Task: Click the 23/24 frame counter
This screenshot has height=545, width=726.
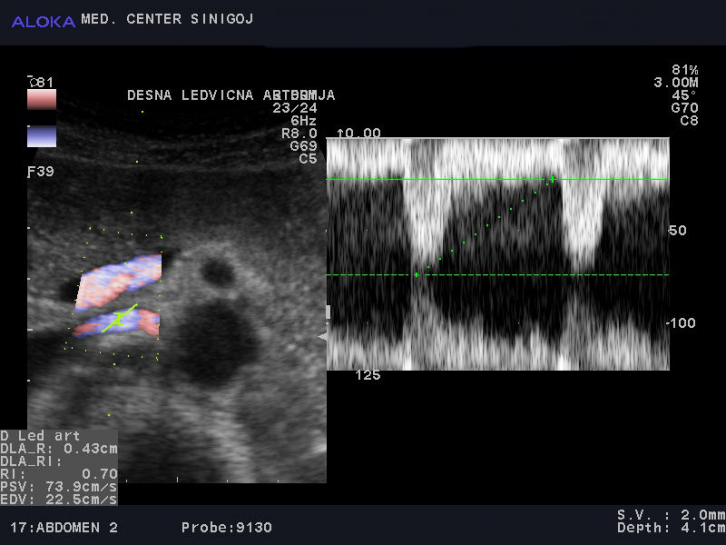Action: pyautogui.click(x=294, y=108)
